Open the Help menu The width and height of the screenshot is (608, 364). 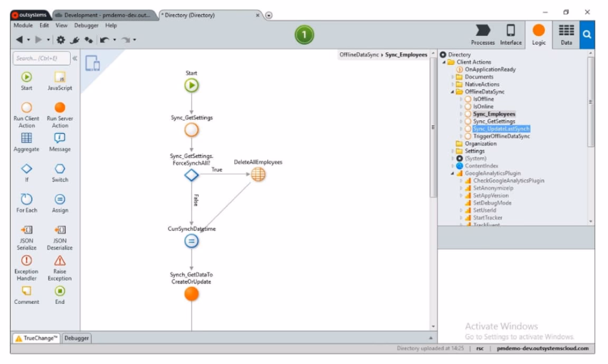tap(111, 25)
